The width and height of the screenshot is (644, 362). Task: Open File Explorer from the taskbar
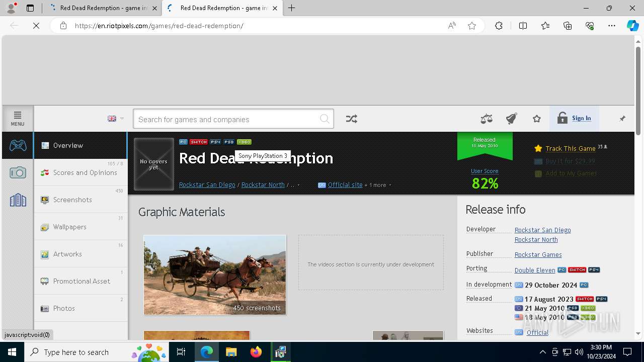(x=231, y=352)
